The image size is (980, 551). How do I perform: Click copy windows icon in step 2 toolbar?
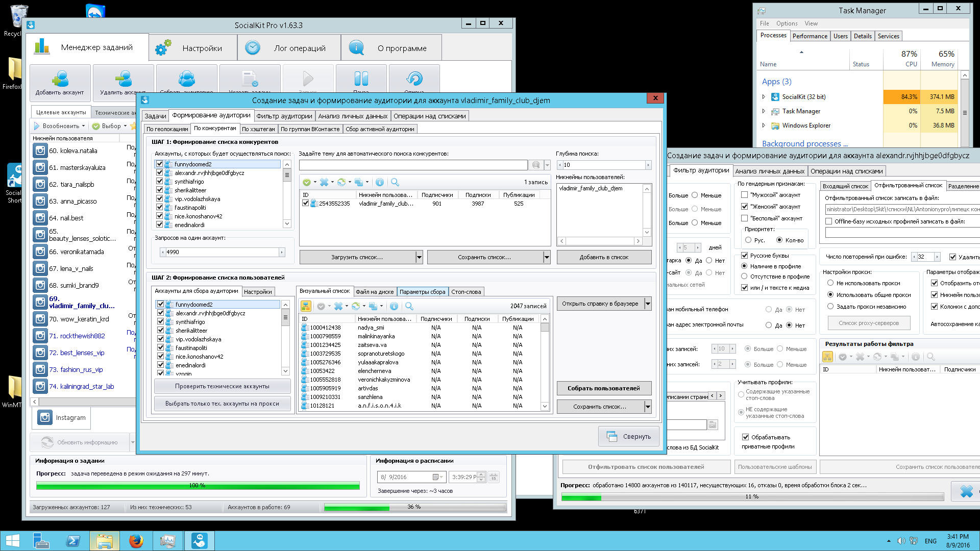point(373,306)
